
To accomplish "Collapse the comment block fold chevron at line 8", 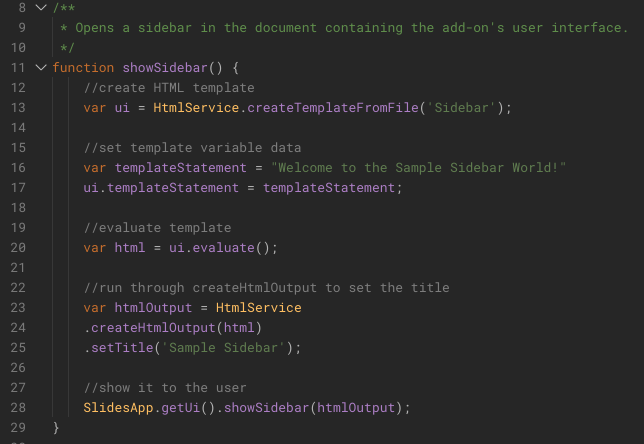I will 41,7.
